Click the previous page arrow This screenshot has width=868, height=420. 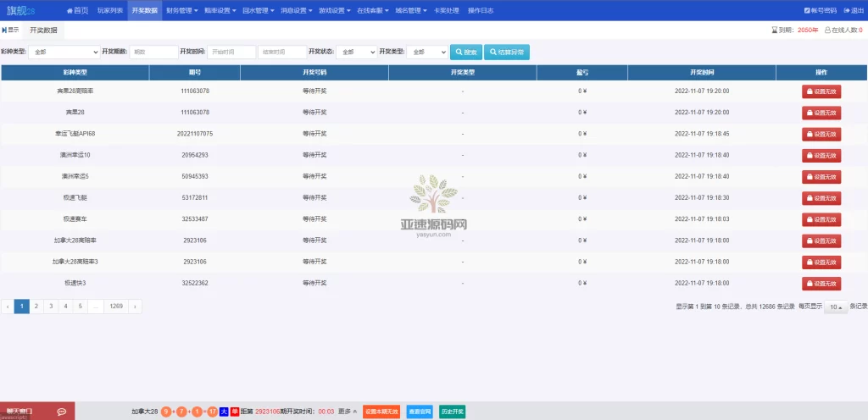pos(8,307)
